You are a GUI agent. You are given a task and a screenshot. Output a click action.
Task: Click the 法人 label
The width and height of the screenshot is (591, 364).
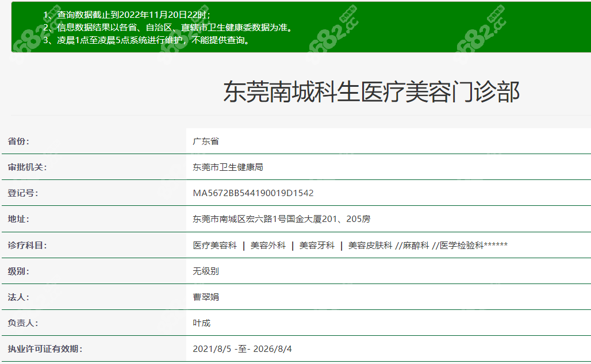(18, 297)
